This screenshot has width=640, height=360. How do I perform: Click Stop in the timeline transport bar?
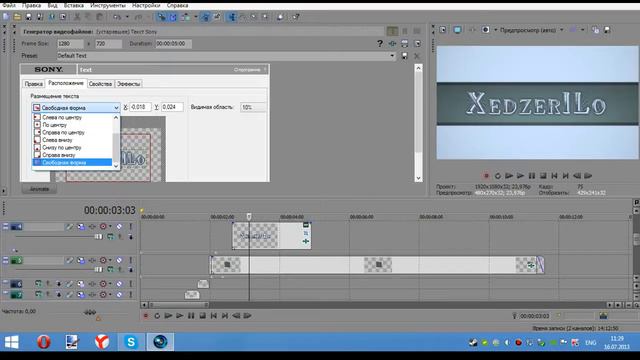(x=202, y=316)
